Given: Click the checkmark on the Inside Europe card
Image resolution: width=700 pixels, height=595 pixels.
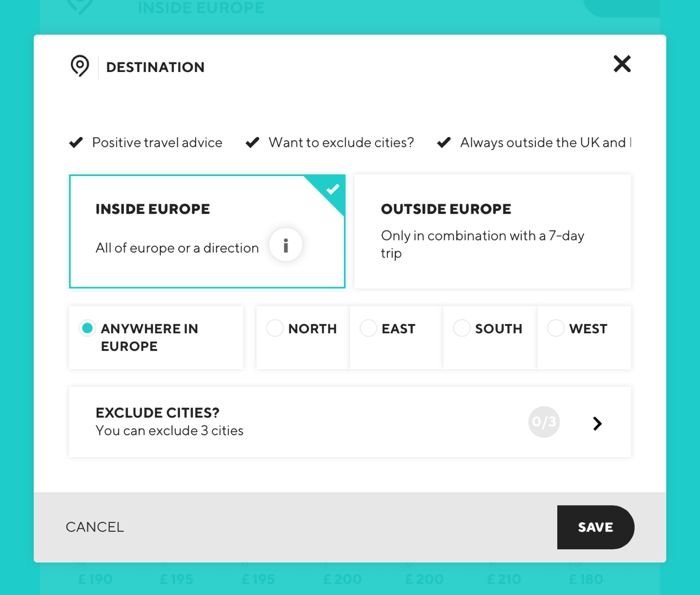Looking at the screenshot, I should coord(333,188).
